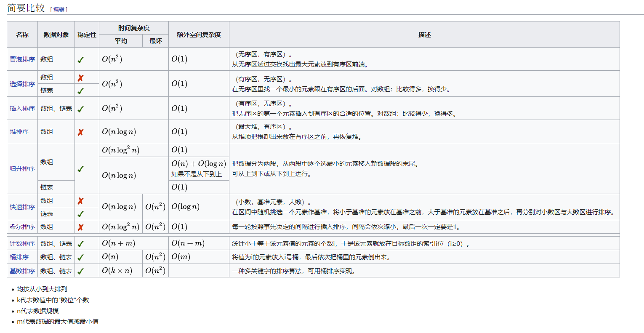The height and width of the screenshot is (333, 644).
Task: Click the 希尔排序 name cell
Action: tap(22, 226)
